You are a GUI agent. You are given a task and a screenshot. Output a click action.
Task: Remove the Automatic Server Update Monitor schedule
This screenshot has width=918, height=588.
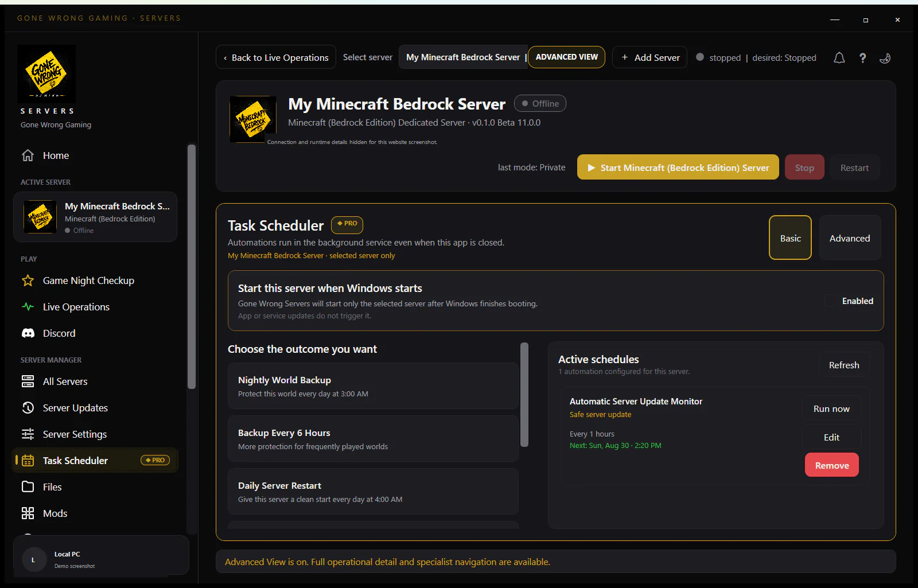point(832,465)
